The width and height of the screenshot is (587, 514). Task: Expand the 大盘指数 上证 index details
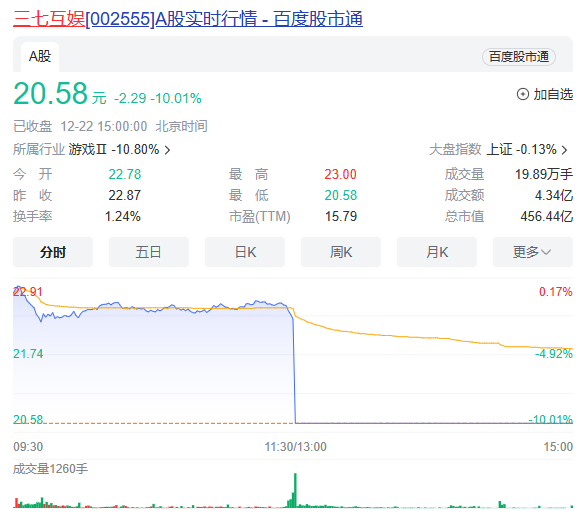(x=498, y=150)
